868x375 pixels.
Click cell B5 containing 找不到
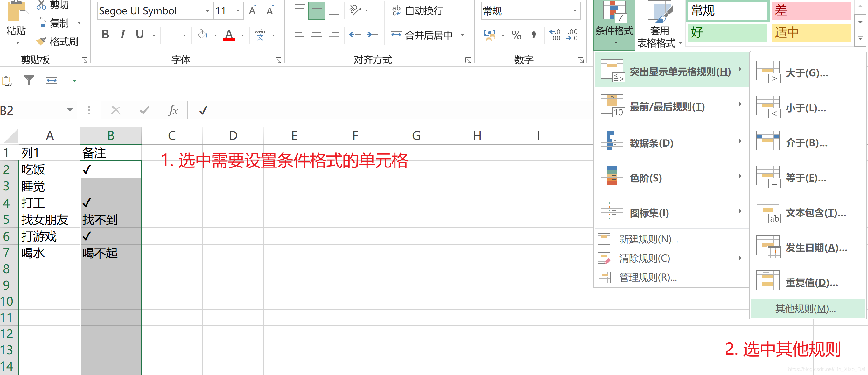[x=110, y=220]
